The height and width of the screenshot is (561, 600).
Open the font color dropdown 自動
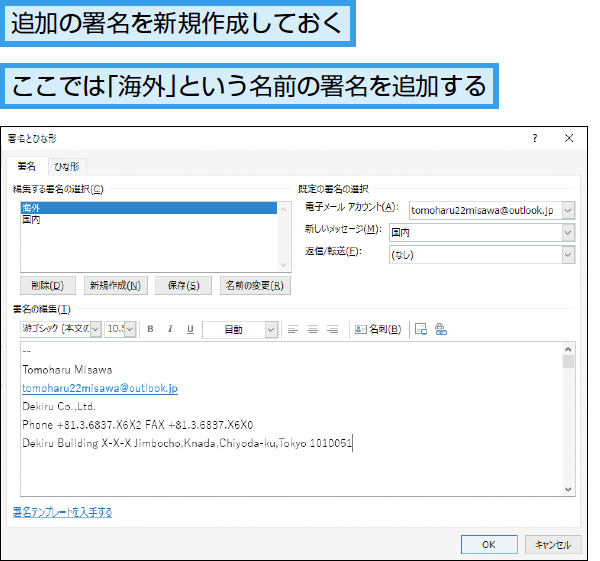(271, 329)
